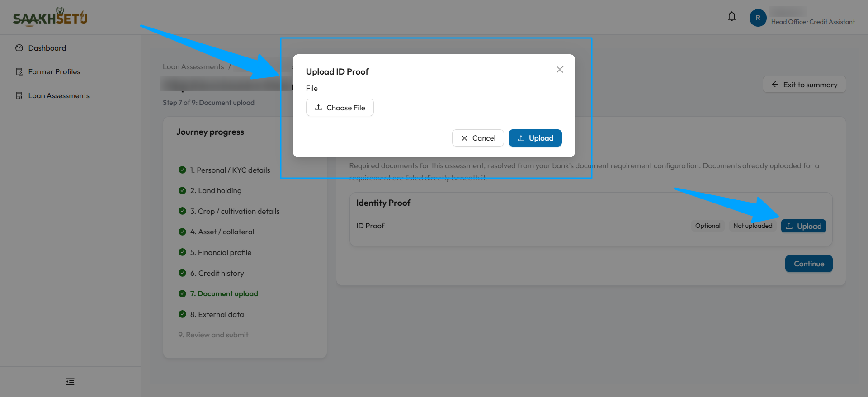Screen dimensions: 868x397
Task: Close the Upload ID Proof dialog
Action: coord(560,70)
